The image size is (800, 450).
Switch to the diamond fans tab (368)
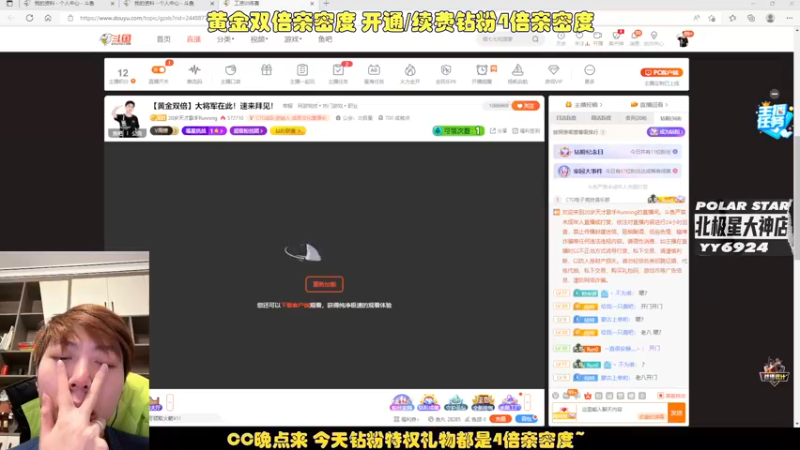[x=670, y=118]
